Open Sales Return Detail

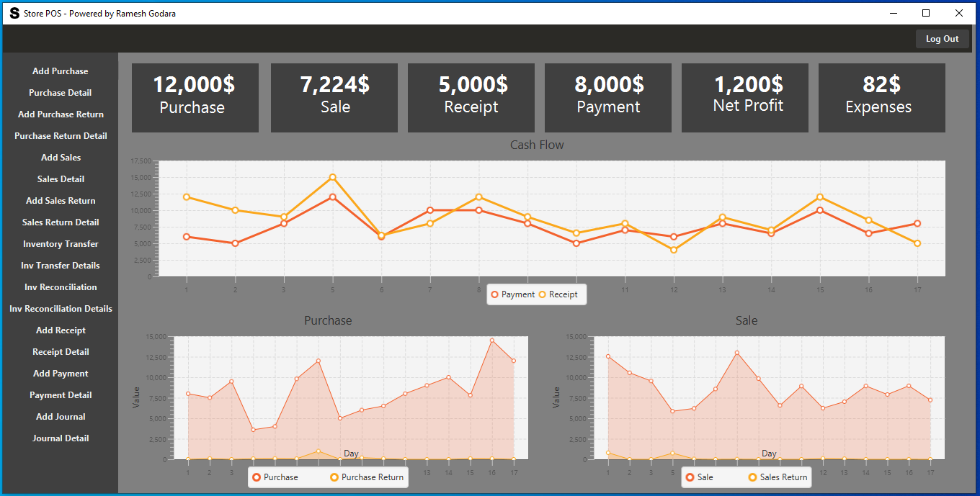point(61,222)
